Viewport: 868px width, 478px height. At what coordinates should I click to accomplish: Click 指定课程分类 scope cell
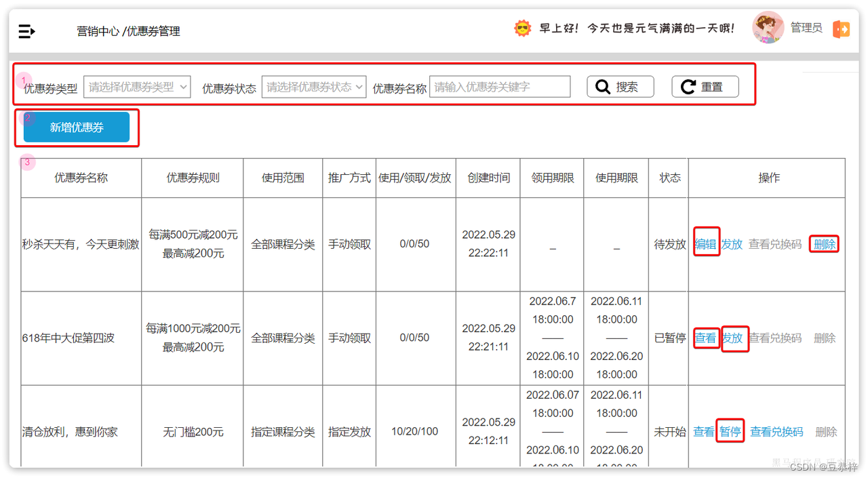[x=283, y=431]
